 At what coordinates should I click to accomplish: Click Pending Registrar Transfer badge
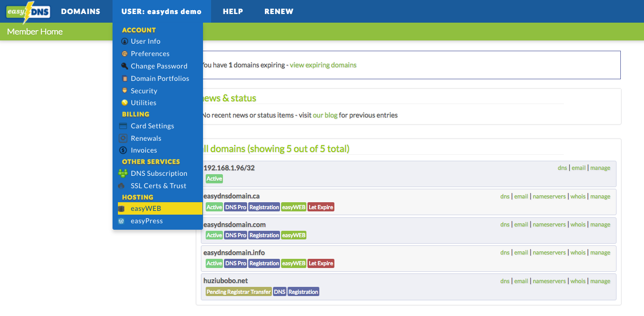coord(239,292)
